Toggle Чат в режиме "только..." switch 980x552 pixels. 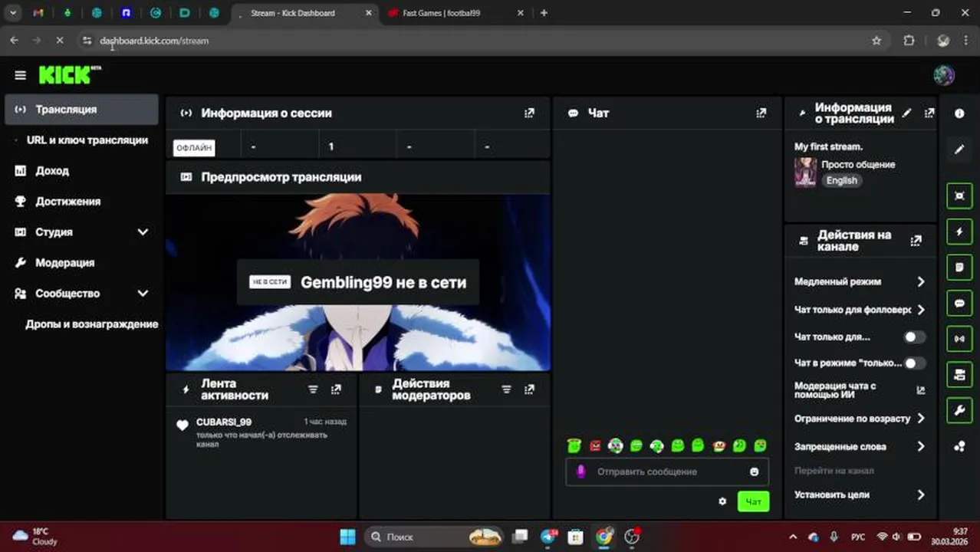pyautogui.click(x=914, y=363)
